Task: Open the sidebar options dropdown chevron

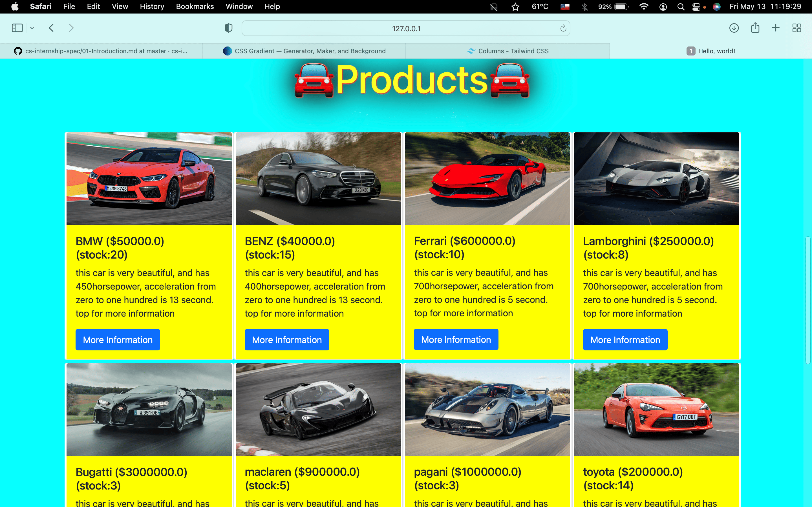Action: pos(32,28)
